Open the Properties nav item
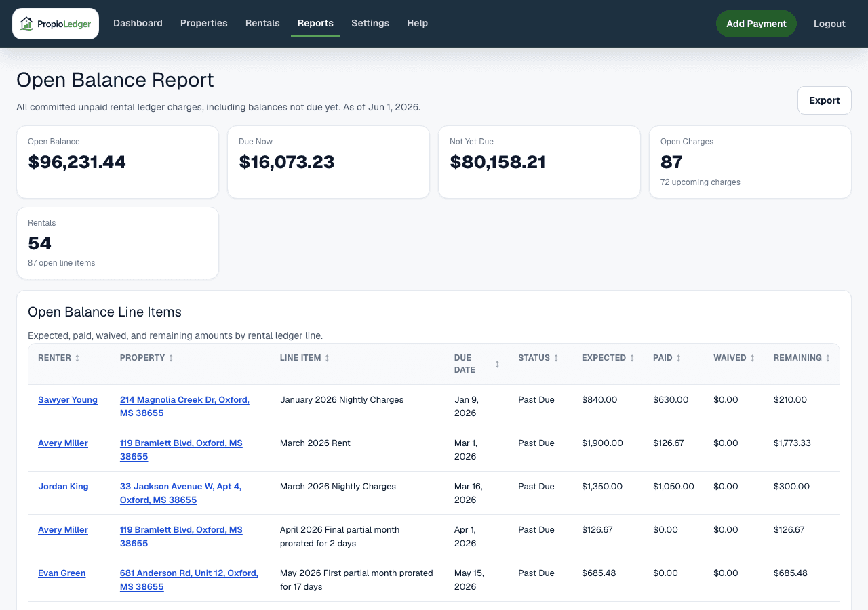The image size is (868, 610). tap(204, 23)
